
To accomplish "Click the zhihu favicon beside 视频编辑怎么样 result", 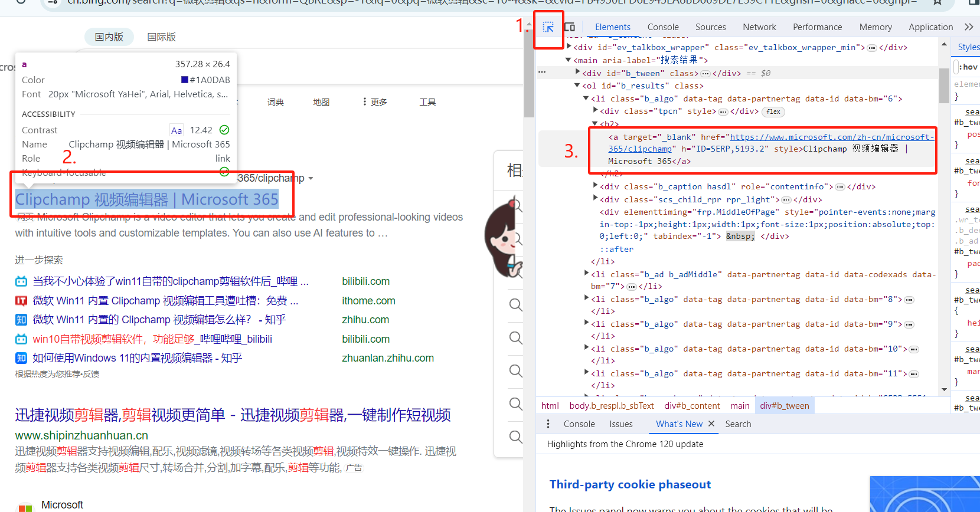I will click(21, 320).
